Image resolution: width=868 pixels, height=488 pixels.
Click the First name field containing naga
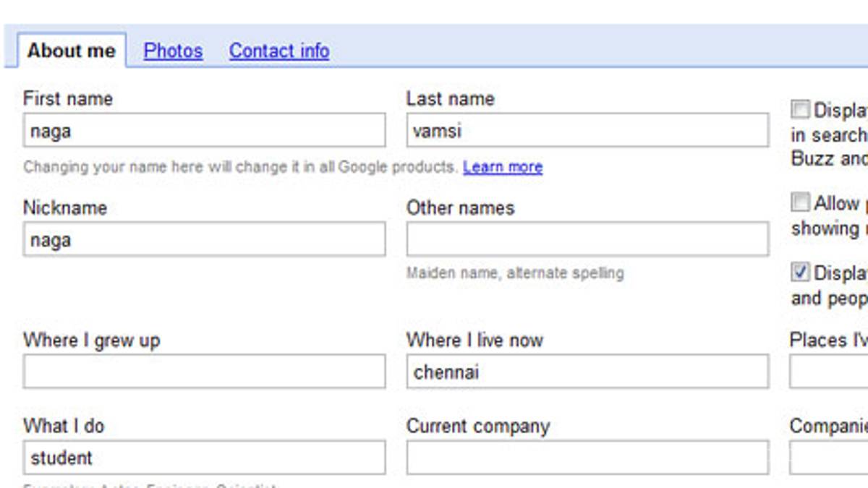(204, 131)
